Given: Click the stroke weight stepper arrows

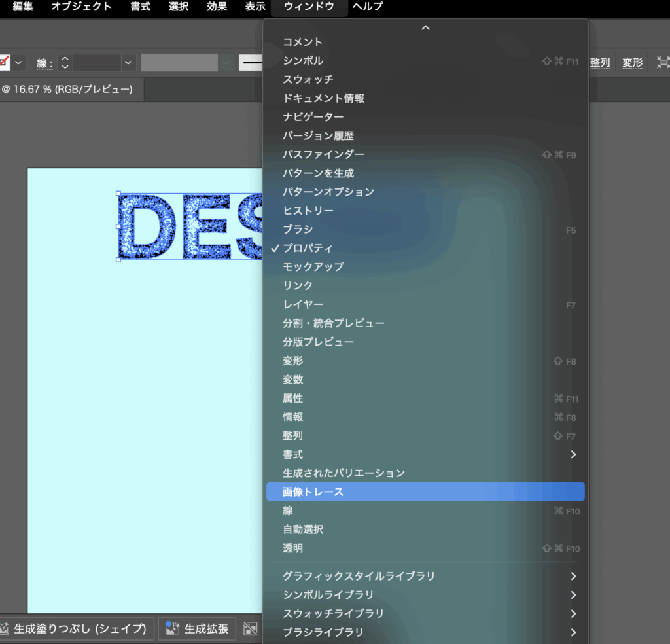Looking at the screenshot, I should (x=64, y=63).
